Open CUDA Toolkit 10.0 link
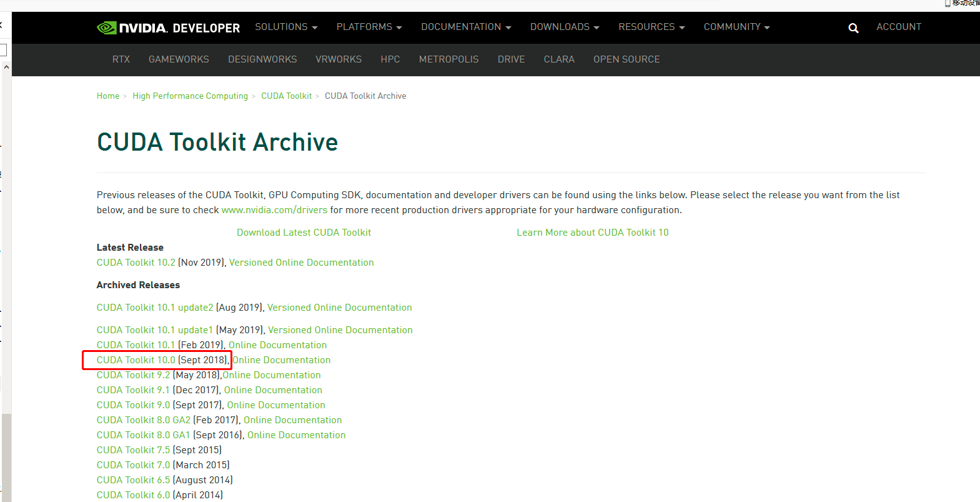This screenshot has width=980, height=502. tap(136, 360)
